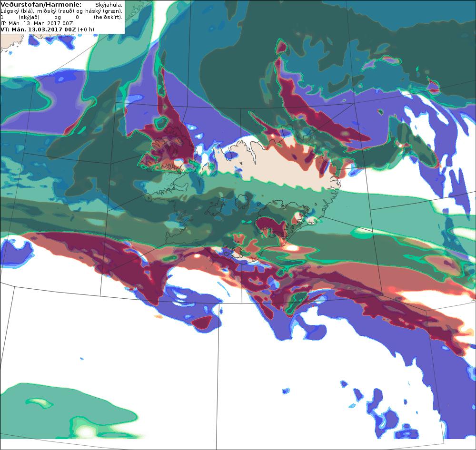Viewport: 476px width, 450px height.
Task: Click the 'Skýjahula.' label in legend
Action: (x=109, y=5)
